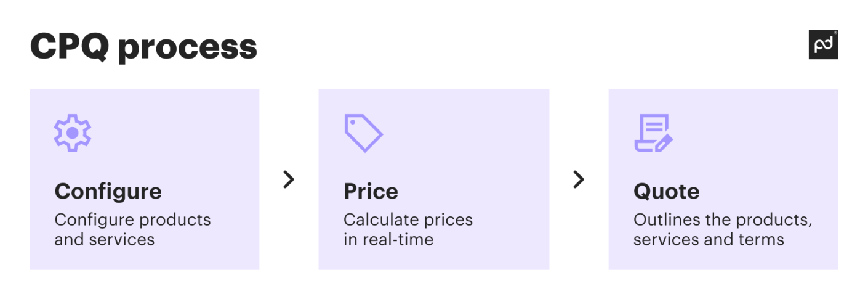Open the PandaDoc logo in the corner
The height and width of the screenshot is (299, 868).
click(822, 45)
